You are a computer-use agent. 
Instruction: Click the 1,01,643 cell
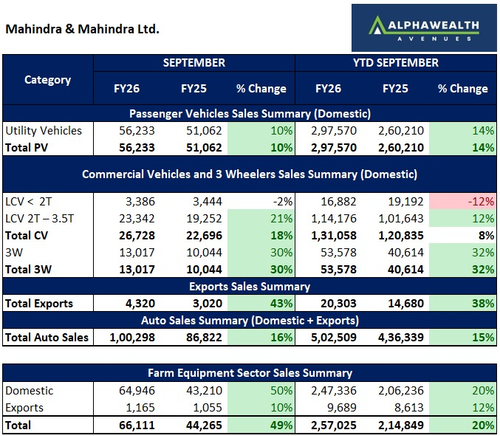tap(401, 219)
